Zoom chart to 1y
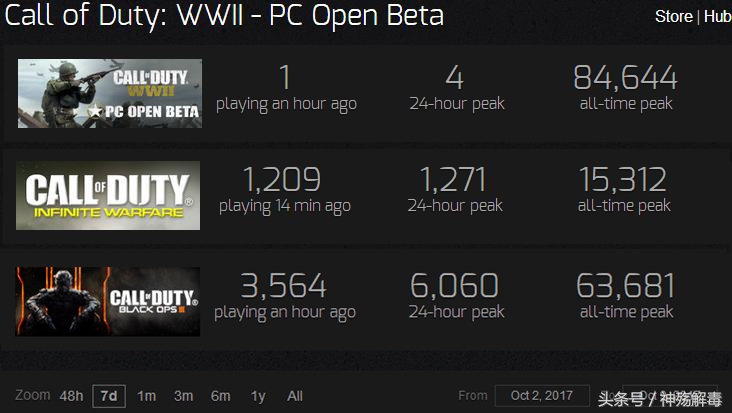The height and width of the screenshot is (413, 732). point(258,396)
